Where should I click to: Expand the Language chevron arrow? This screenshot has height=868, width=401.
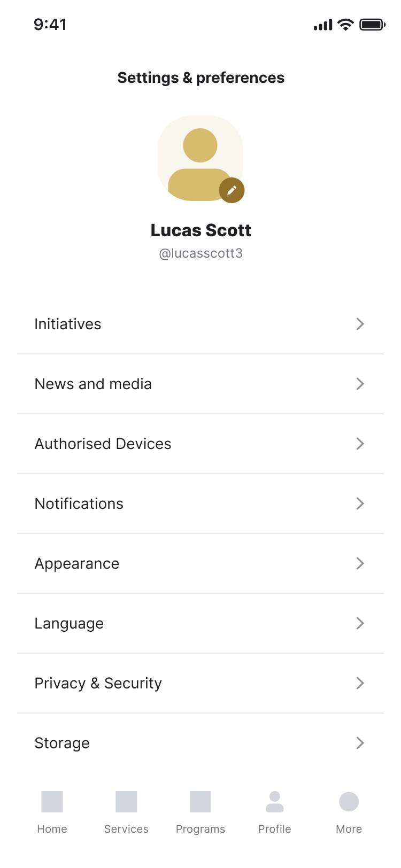pyautogui.click(x=360, y=623)
